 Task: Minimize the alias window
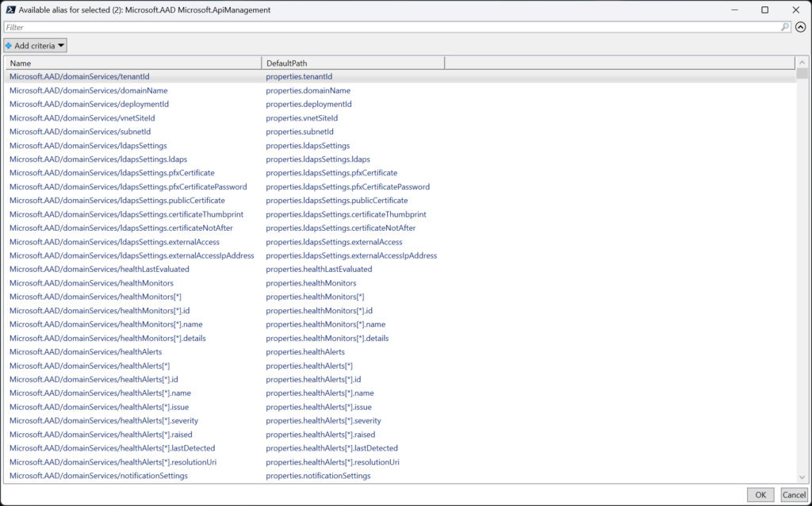(x=733, y=10)
